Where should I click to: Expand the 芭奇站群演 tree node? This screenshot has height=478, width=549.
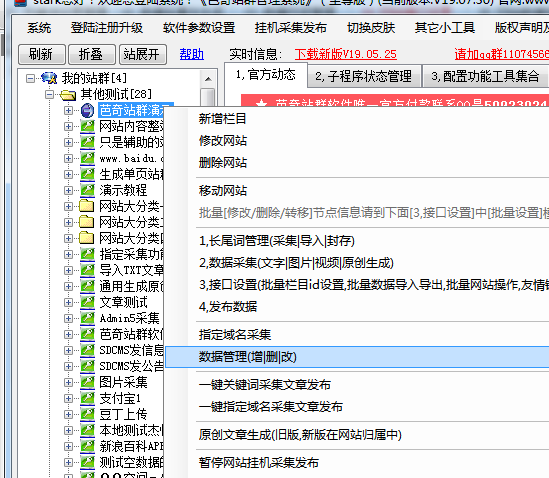click(x=68, y=110)
